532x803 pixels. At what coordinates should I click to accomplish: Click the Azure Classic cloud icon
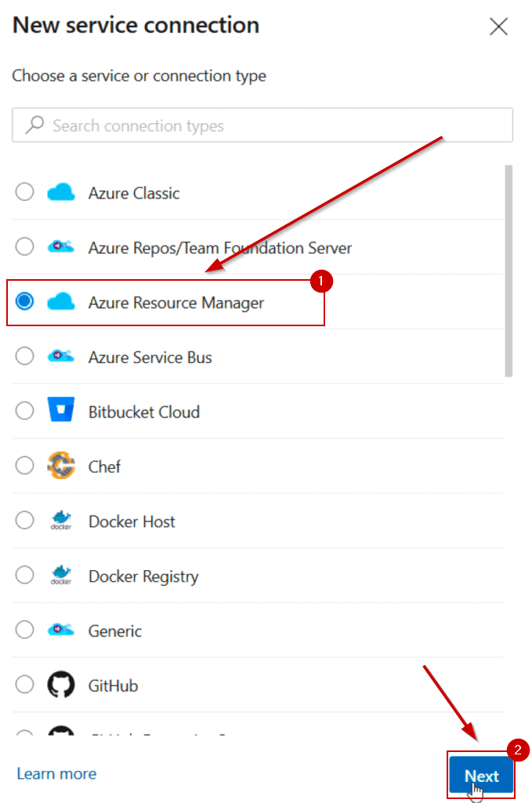60,192
